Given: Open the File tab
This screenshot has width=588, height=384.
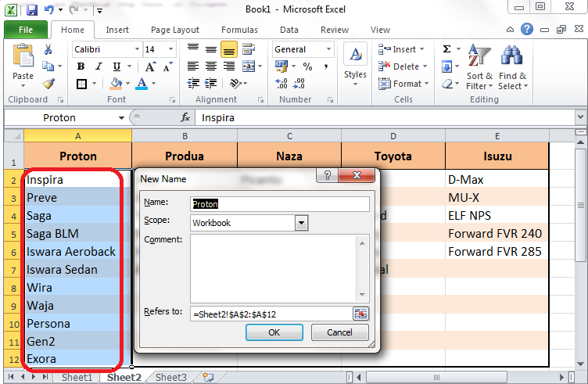Looking at the screenshot, I should (26, 30).
